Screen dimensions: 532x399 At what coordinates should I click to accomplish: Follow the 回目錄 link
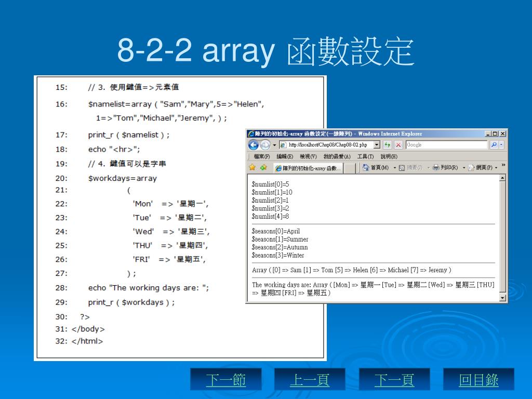click(x=478, y=380)
